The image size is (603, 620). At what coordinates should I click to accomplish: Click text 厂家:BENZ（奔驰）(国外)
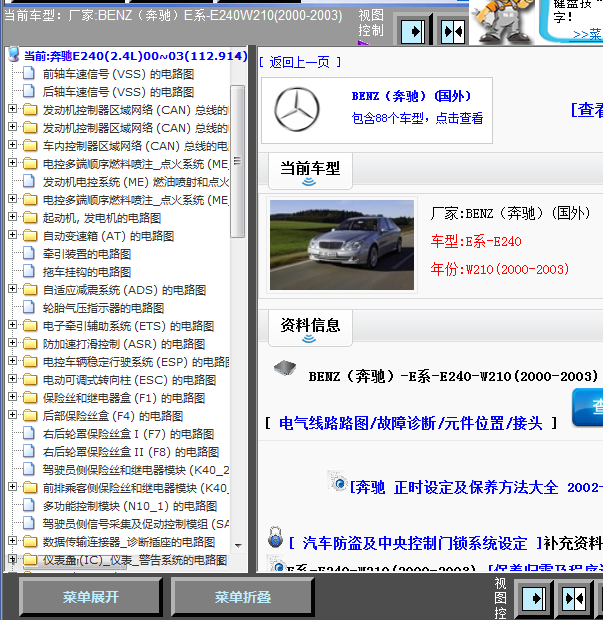click(510, 214)
